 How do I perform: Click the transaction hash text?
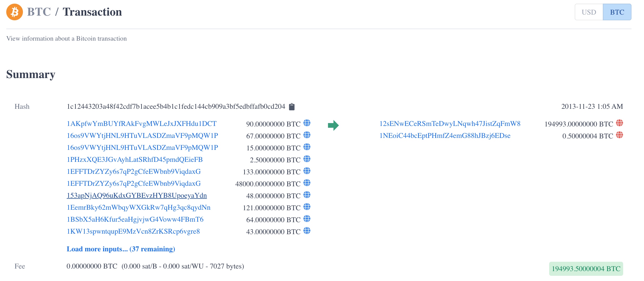[176, 106]
